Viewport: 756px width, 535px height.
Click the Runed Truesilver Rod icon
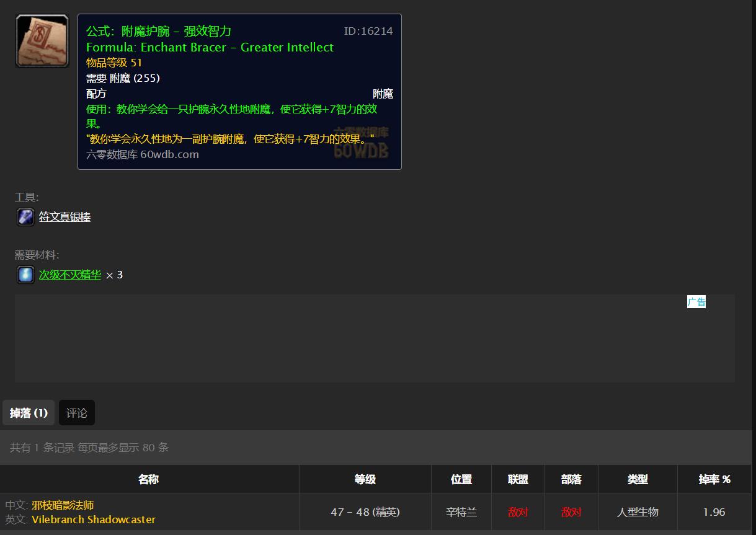coord(25,217)
